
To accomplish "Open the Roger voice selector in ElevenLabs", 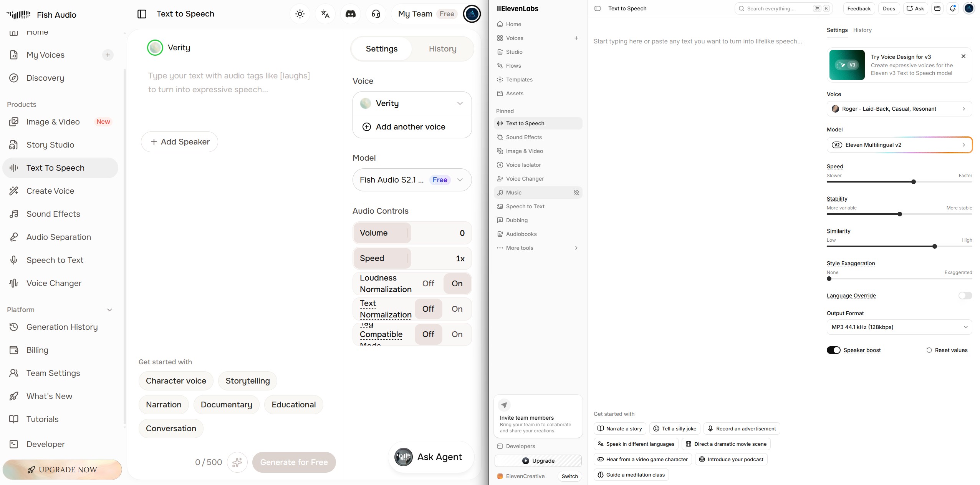I will coord(899,109).
